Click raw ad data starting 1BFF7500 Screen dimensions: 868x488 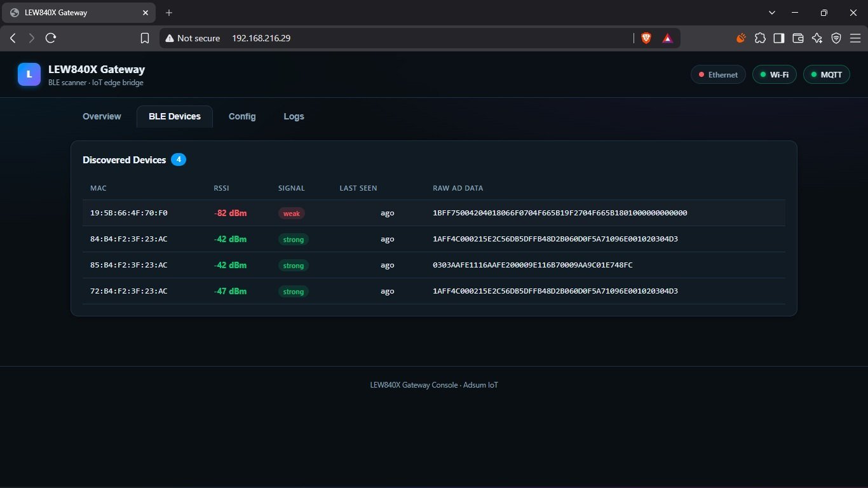560,213
